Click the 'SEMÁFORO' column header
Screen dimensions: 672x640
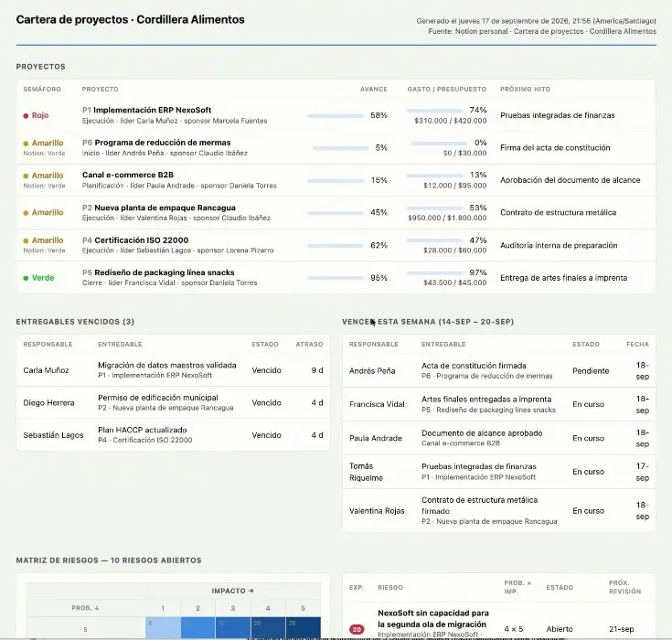point(42,90)
